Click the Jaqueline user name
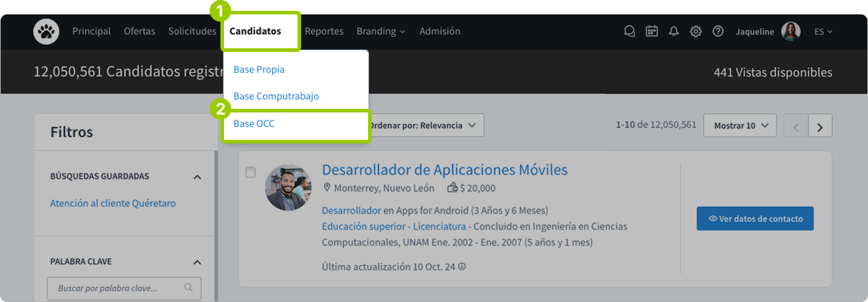 pyautogui.click(x=755, y=32)
